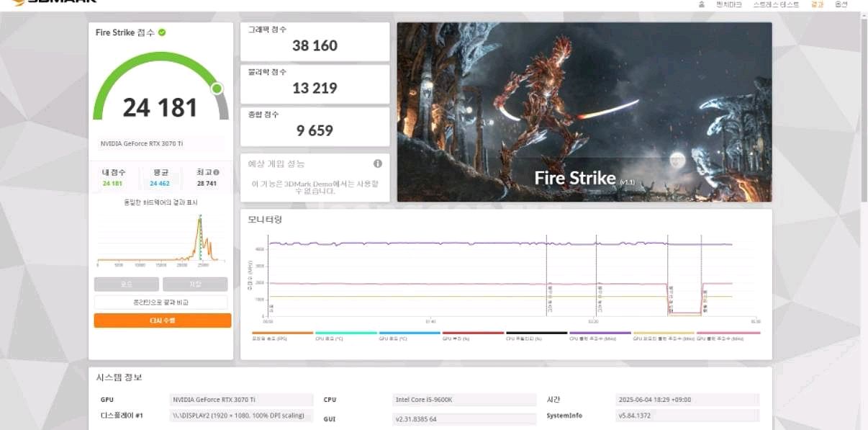The image size is (868, 430).
Task: Toggle the pink GPU clock frequency legend
Action: point(728,336)
